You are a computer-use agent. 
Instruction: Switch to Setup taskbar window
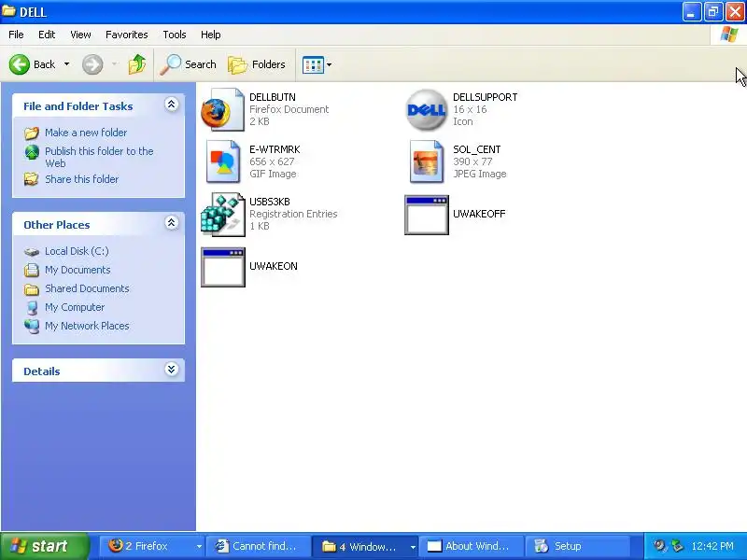[x=577, y=546]
